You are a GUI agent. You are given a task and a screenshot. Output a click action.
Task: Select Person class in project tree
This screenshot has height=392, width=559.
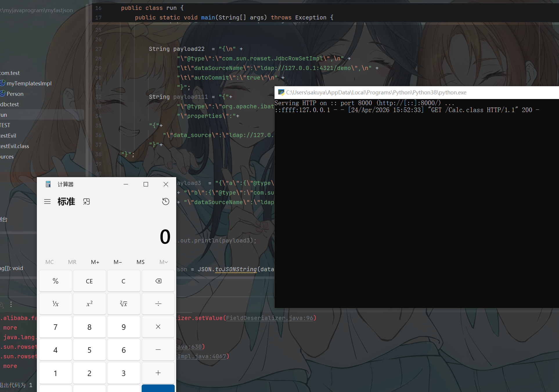tap(15, 94)
